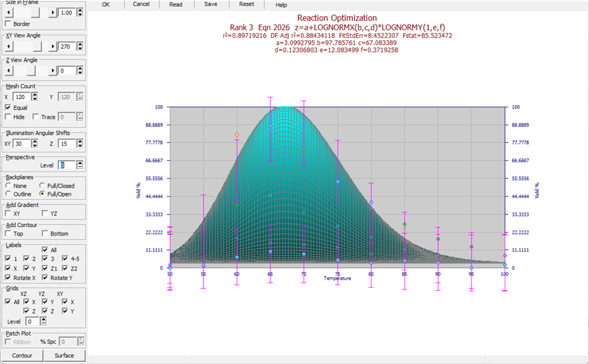The width and height of the screenshot is (589, 364).
Task: Click the Grids Level spinner
Action: 43,321
